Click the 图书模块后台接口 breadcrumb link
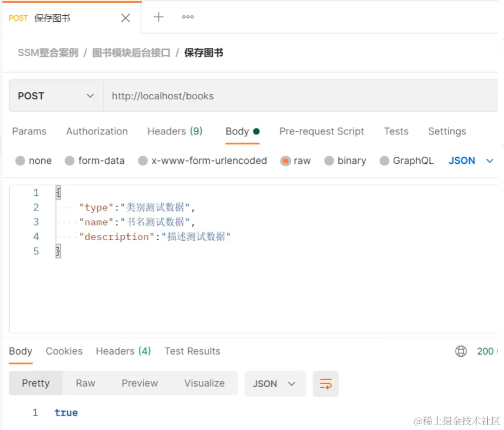 (x=131, y=53)
